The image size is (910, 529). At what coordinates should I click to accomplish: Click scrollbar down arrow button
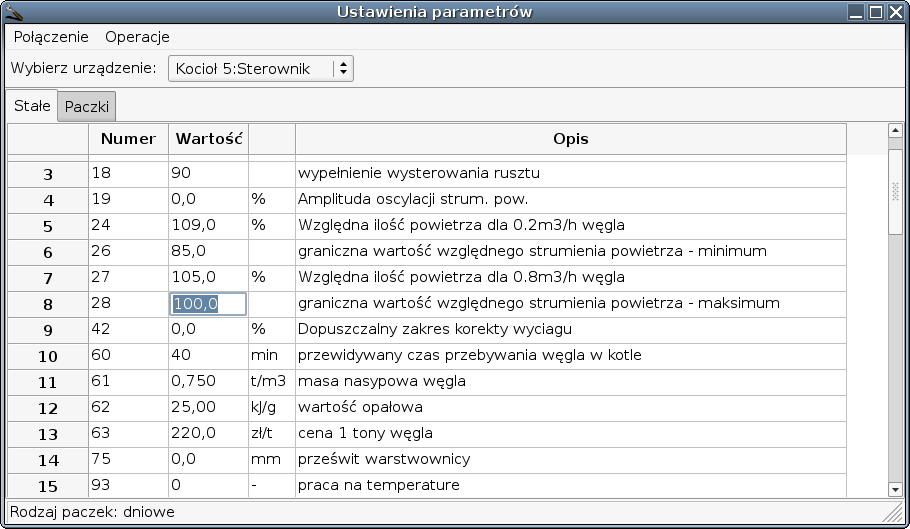(895, 490)
